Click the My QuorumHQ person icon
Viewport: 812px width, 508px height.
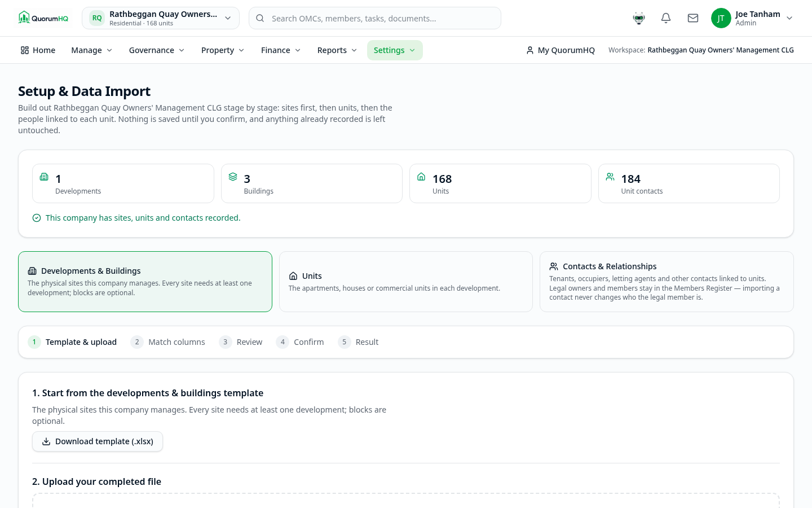530,50
